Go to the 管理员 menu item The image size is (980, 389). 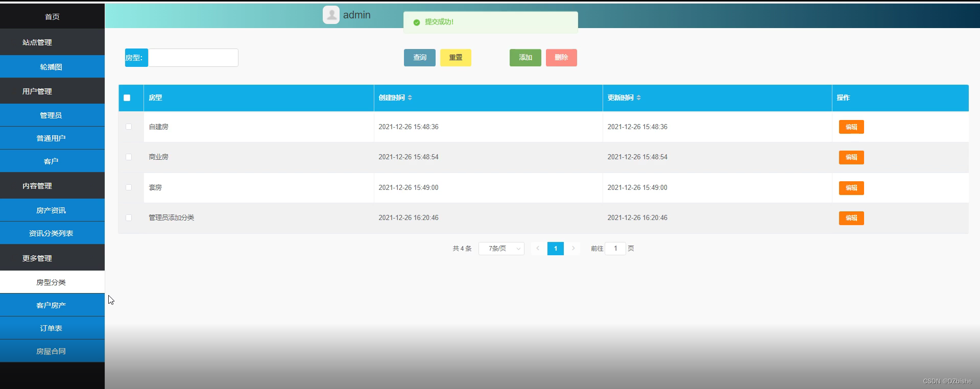pyautogui.click(x=52, y=115)
